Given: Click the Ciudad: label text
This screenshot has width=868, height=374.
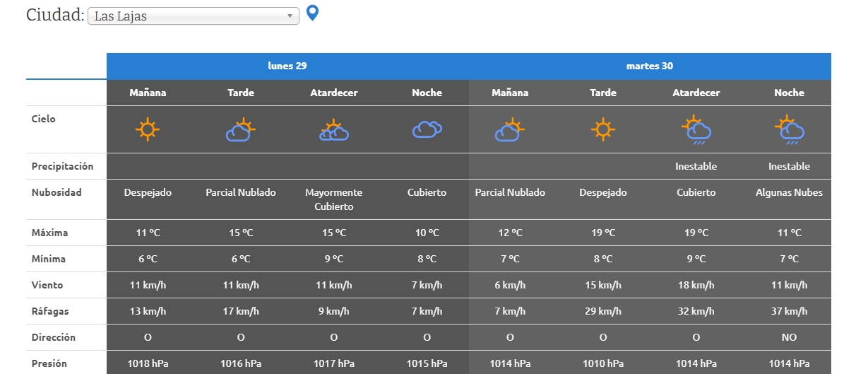Looking at the screenshot, I should 55,15.
